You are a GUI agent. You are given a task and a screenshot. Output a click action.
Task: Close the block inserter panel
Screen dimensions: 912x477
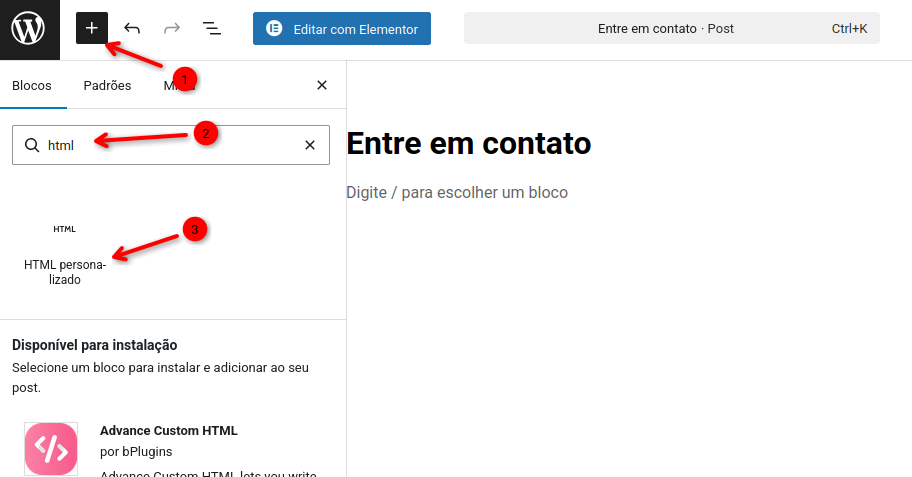point(322,86)
